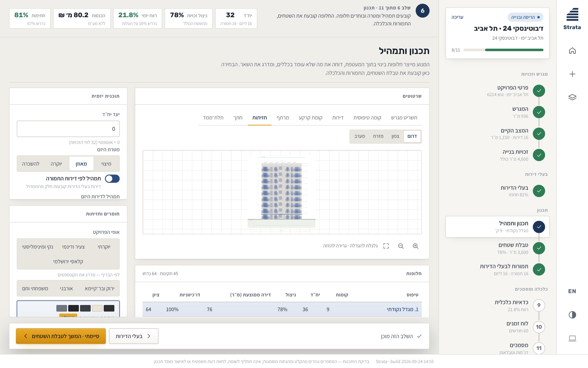Pick ירוק ובר־קיימא concept option

(99, 289)
